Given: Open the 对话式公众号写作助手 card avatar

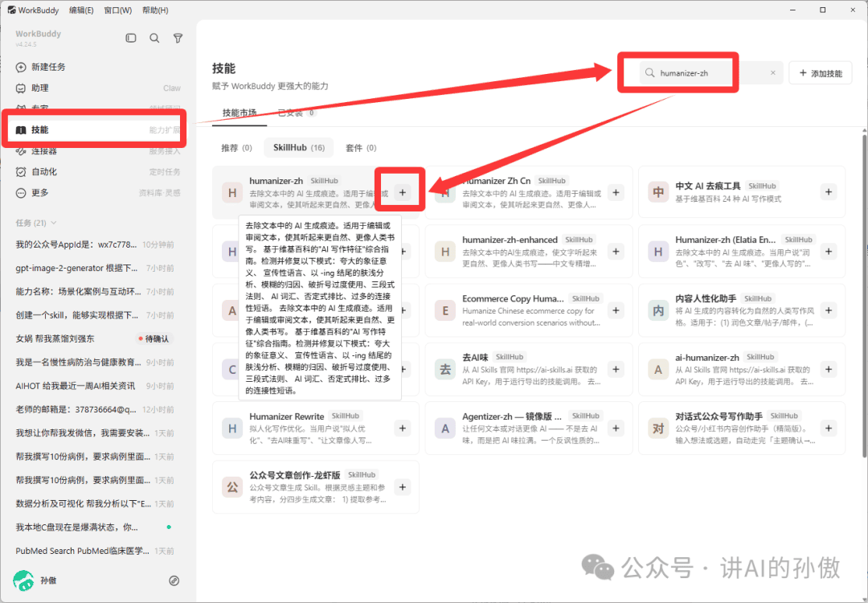Looking at the screenshot, I should [x=658, y=429].
